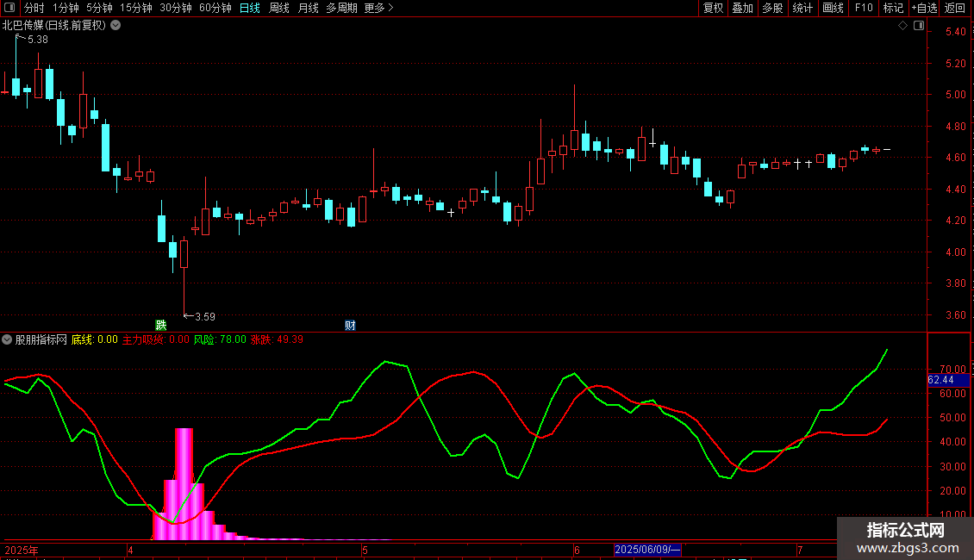Click the 叠加 overlay button
974x560 pixels.
(x=742, y=8)
